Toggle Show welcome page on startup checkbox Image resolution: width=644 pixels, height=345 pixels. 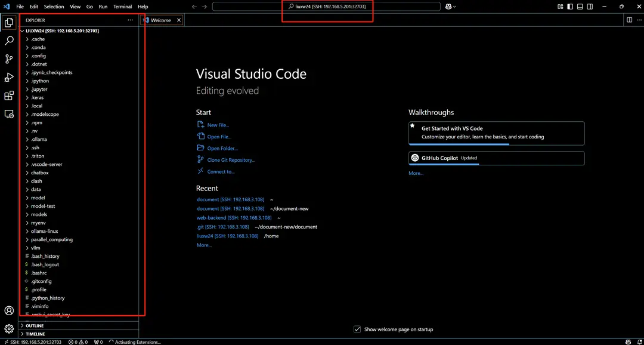357,329
